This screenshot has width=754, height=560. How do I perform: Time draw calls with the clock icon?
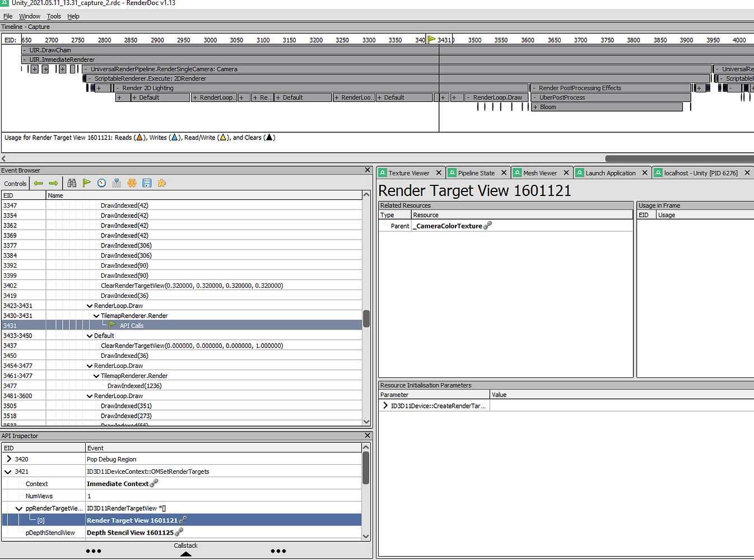[101, 183]
